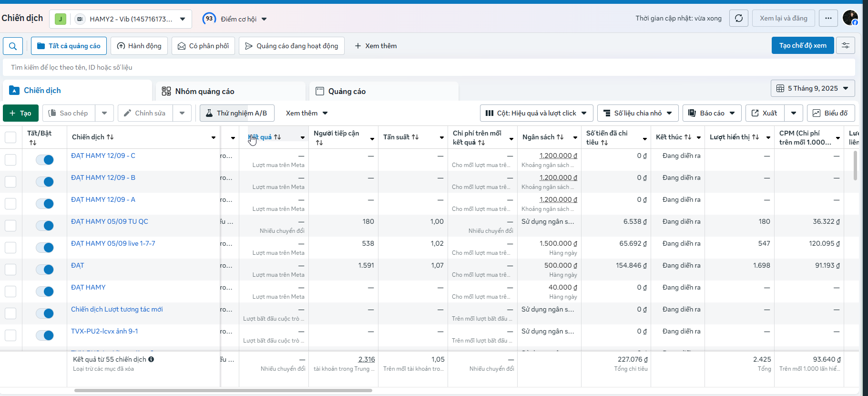Click the search magnifier icon
This screenshot has width=868, height=396.
[x=13, y=46]
